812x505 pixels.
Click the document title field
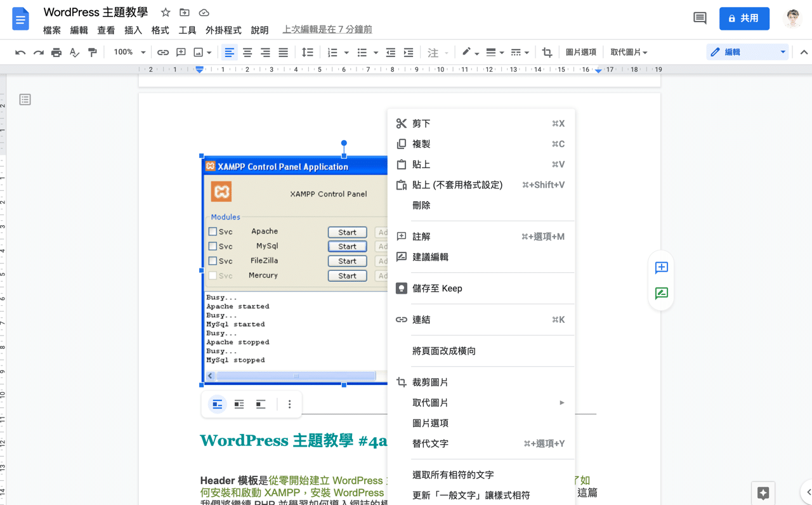(96, 13)
